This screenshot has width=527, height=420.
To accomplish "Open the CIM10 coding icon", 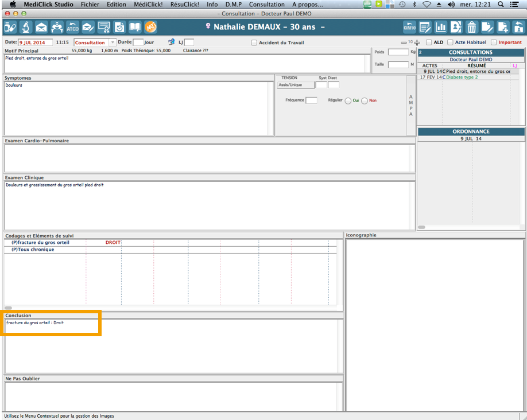I will (409, 27).
